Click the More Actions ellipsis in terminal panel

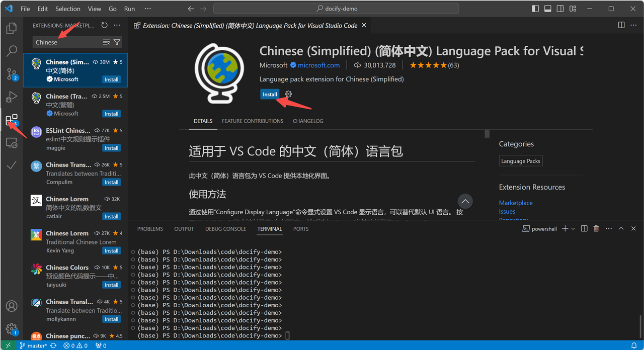[x=608, y=228]
